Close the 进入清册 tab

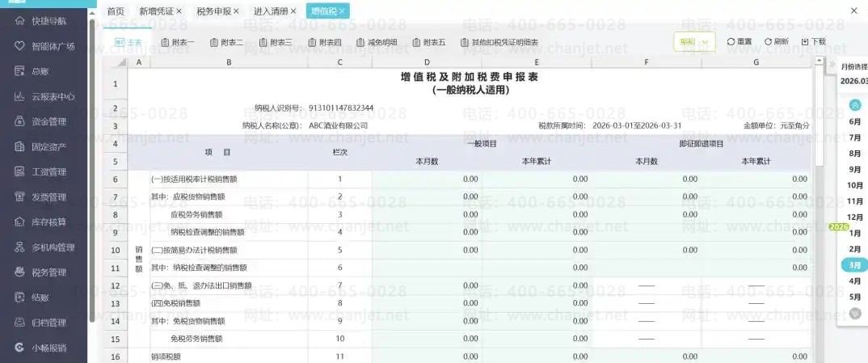coord(293,11)
